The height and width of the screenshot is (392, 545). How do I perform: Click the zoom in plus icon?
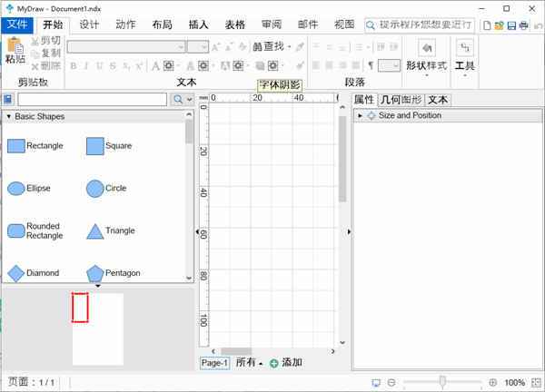pos(492,383)
